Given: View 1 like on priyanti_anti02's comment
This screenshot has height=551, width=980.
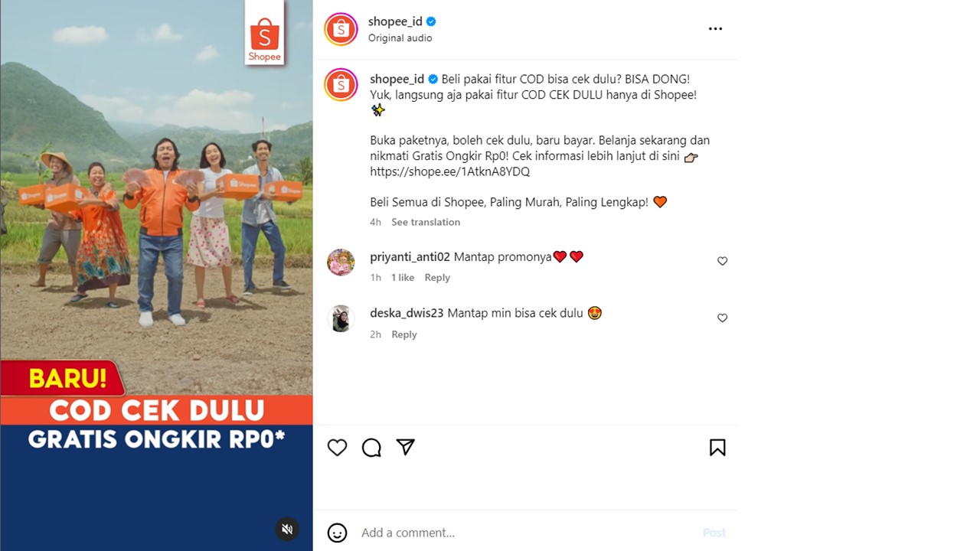Looking at the screenshot, I should (x=403, y=278).
